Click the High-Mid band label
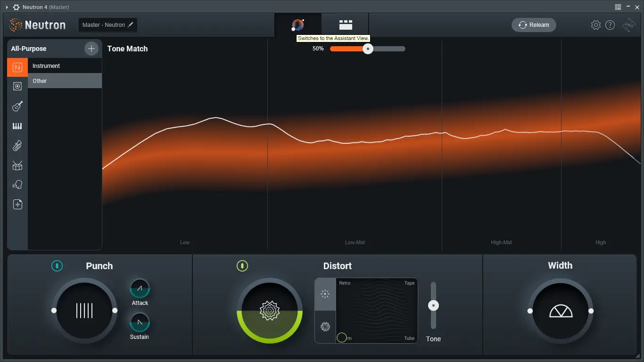The width and height of the screenshot is (644, 362). [x=501, y=242]
